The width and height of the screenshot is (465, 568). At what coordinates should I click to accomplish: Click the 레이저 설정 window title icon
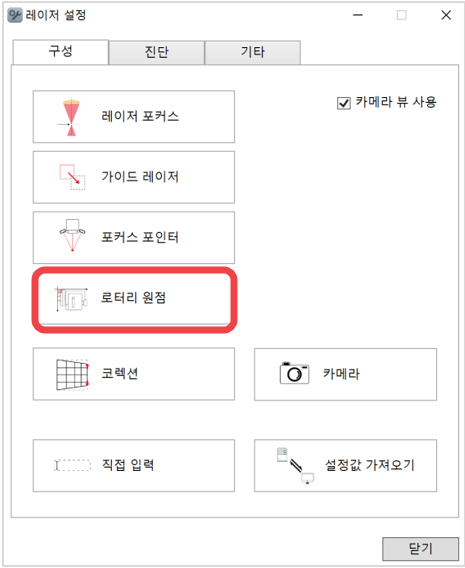pos(14,15)
